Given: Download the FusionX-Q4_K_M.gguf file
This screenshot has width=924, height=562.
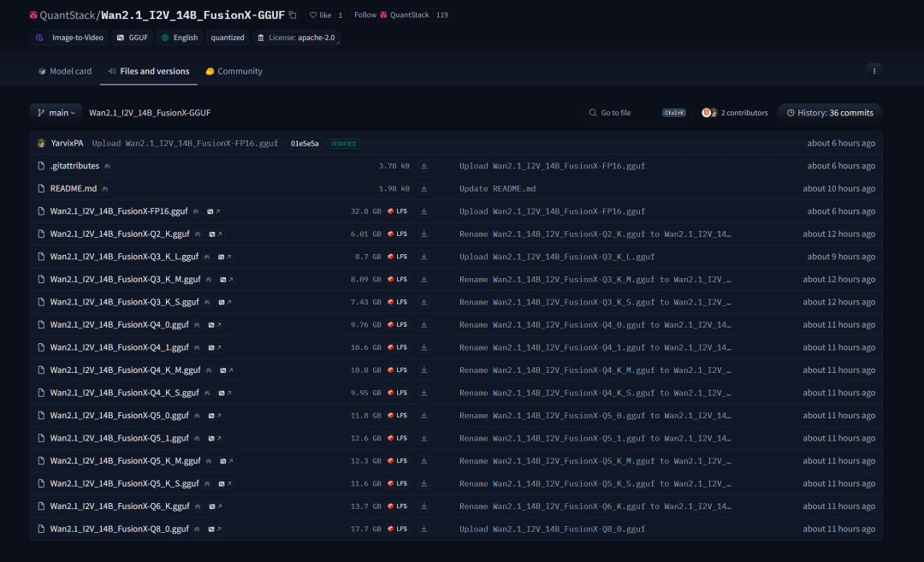Looking at the screenshot, I should tap(423, 370).
